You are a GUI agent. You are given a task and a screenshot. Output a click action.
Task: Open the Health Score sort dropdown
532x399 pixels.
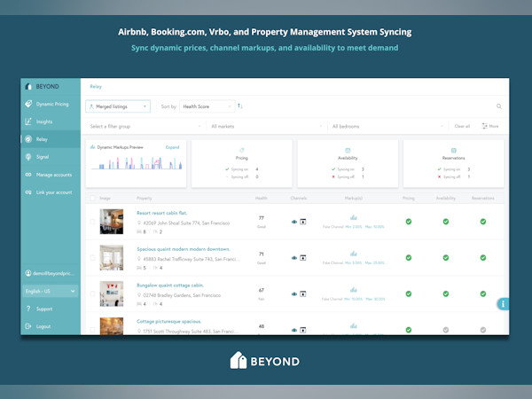207,106
